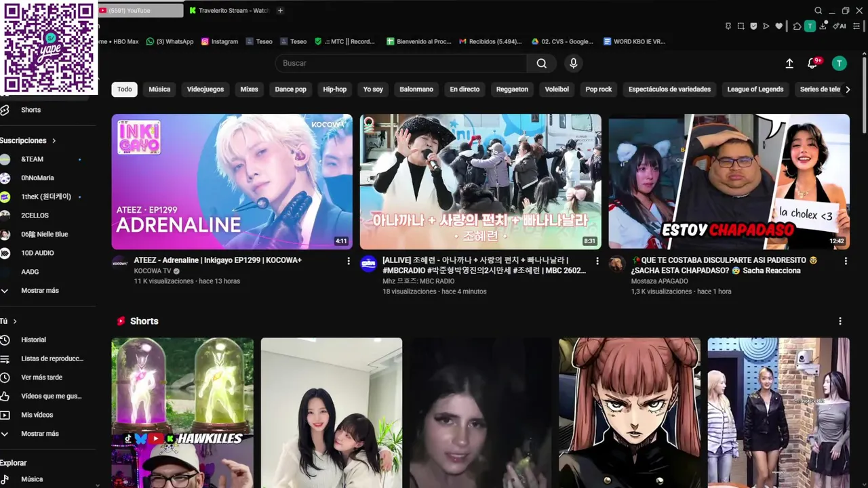Select the Todo filter chip

[x=125, y=89]
